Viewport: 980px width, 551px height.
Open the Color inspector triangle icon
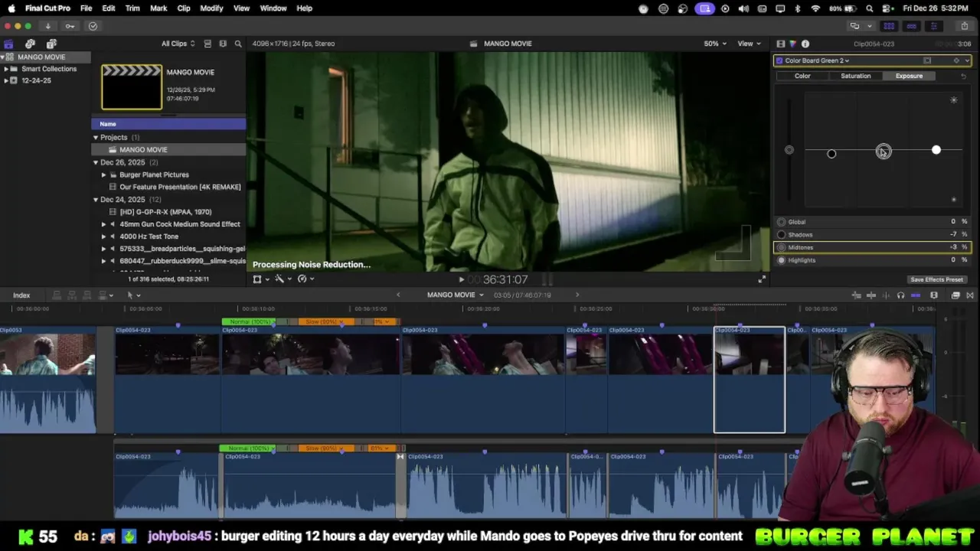(792, 44)
